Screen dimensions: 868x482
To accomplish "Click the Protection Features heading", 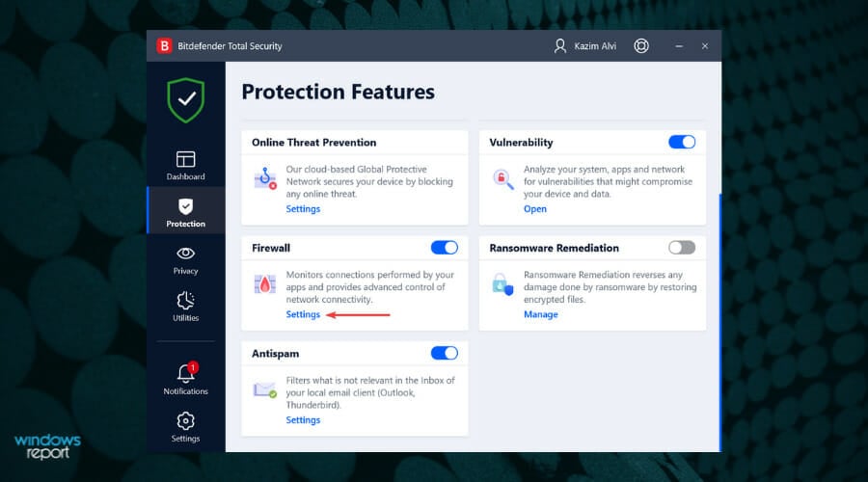I will pos(339,92).
